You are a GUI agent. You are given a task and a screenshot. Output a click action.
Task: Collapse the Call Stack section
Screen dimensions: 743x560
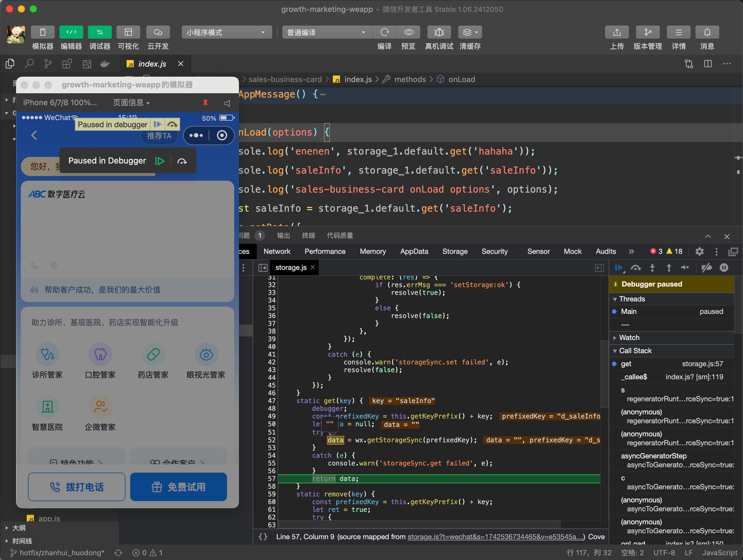(x=635, y=351)
